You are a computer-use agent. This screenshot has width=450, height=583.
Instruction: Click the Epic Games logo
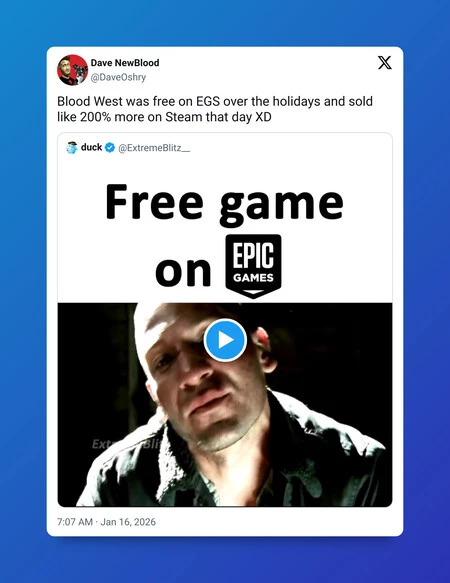253,266
